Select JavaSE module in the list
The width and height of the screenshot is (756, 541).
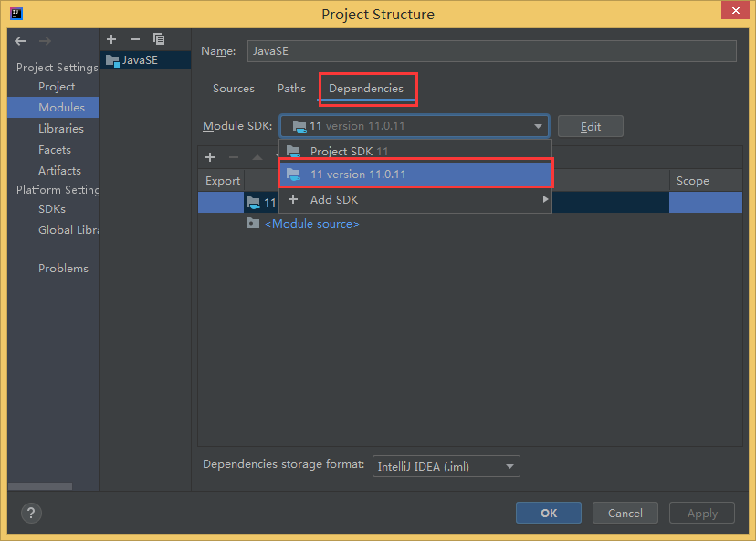click(145, 60)
